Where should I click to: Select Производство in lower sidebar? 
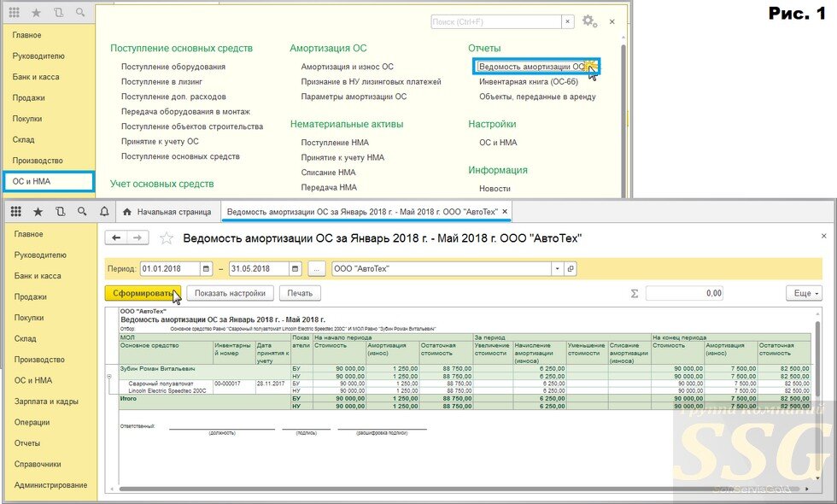(x=39, y=360)
